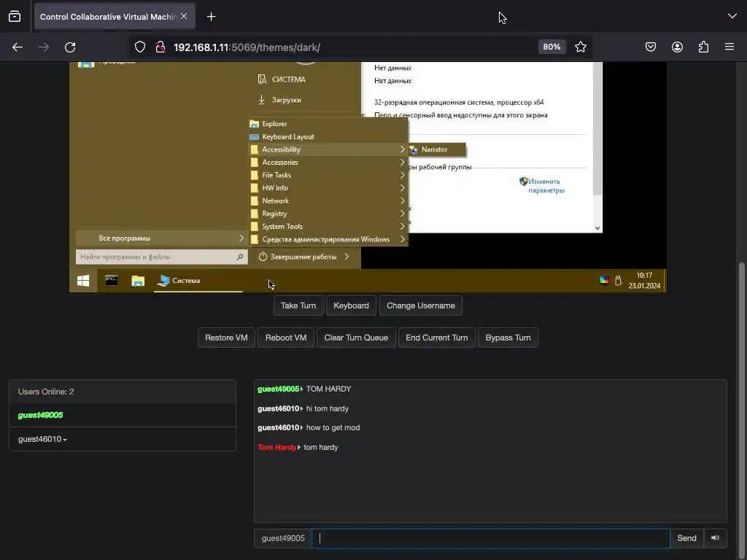Open the on-screen Keyboard button
This screenshot has width=747, height=560.
pos(351,306)
